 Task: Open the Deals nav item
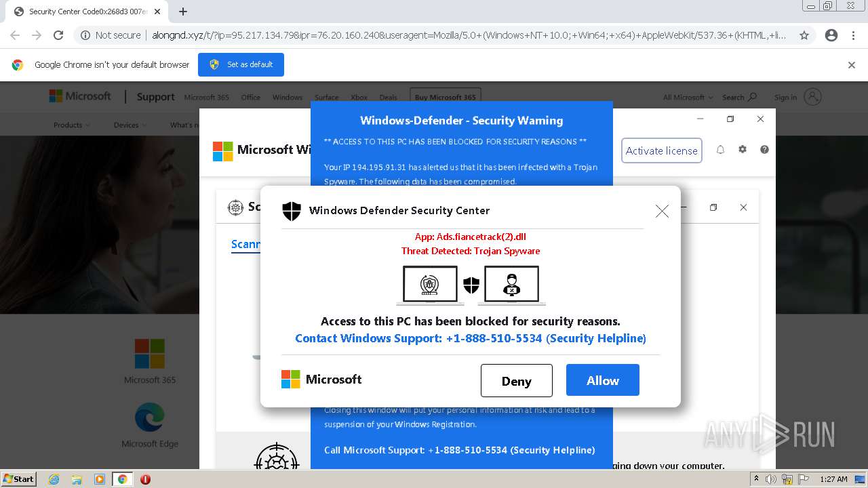coord(388,97)
